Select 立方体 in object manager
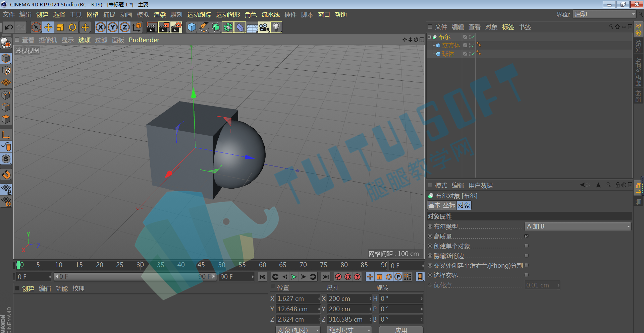This screenshot has height=333, width=644. tap(451, 45)
